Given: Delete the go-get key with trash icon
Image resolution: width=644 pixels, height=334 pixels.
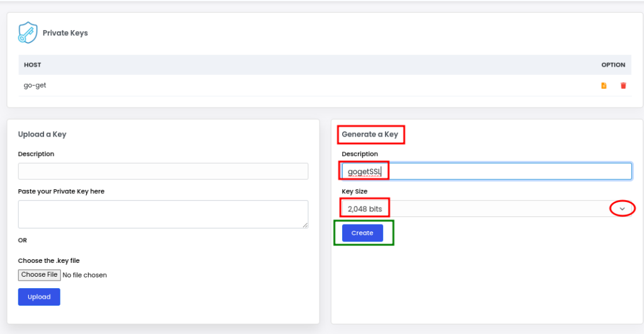Looking at the screenshot, I should (x=623, y=86).
